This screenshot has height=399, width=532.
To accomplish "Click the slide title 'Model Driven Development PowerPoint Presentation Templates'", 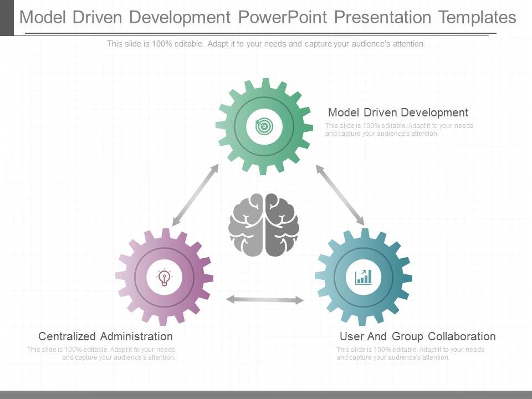I will pos(268,17).
